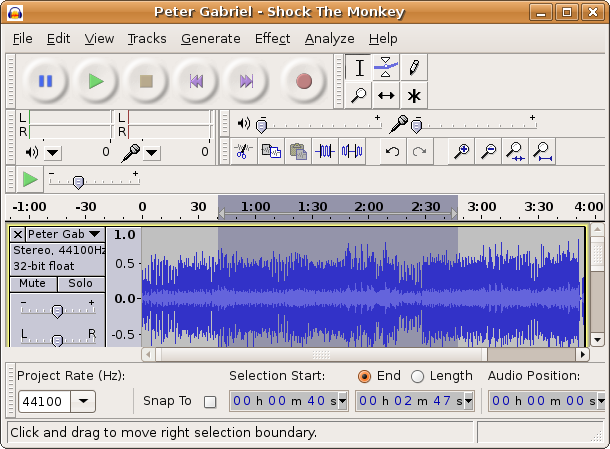
Task: Skip to end of the track
Action: click(x=246, y=81)
